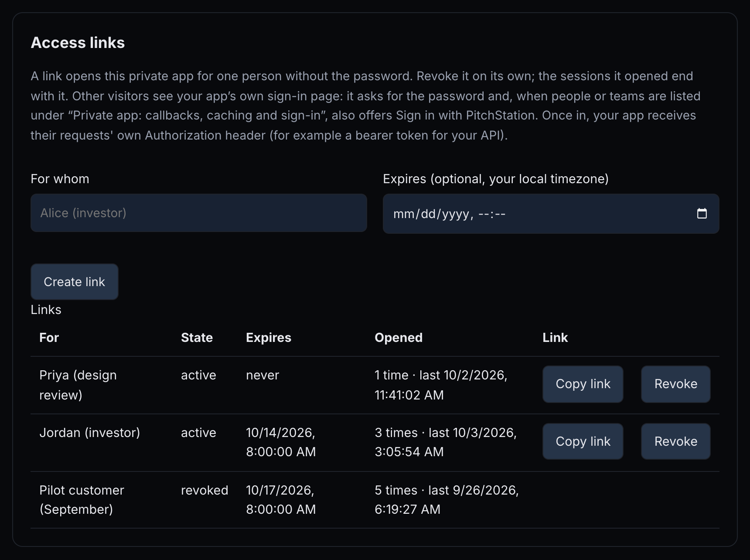This screenshot has width=750, height=560.
Task: Click the 'never' expiry for Priya
Action: tap(262, 375)
